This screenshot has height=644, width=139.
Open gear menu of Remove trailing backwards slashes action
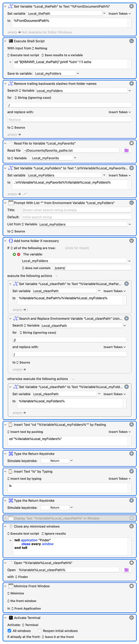click(131, 83)
